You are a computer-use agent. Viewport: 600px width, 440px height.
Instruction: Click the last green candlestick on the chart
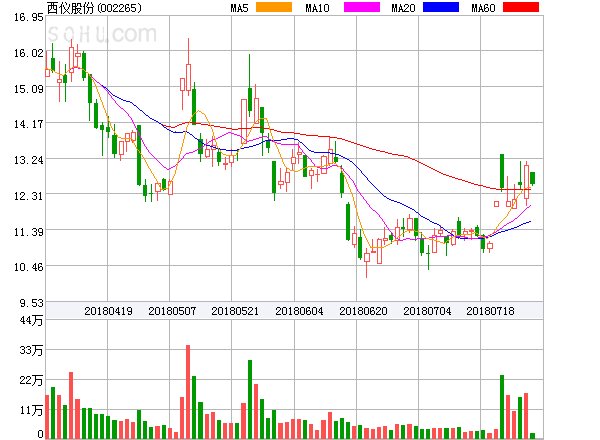point(532,178)
